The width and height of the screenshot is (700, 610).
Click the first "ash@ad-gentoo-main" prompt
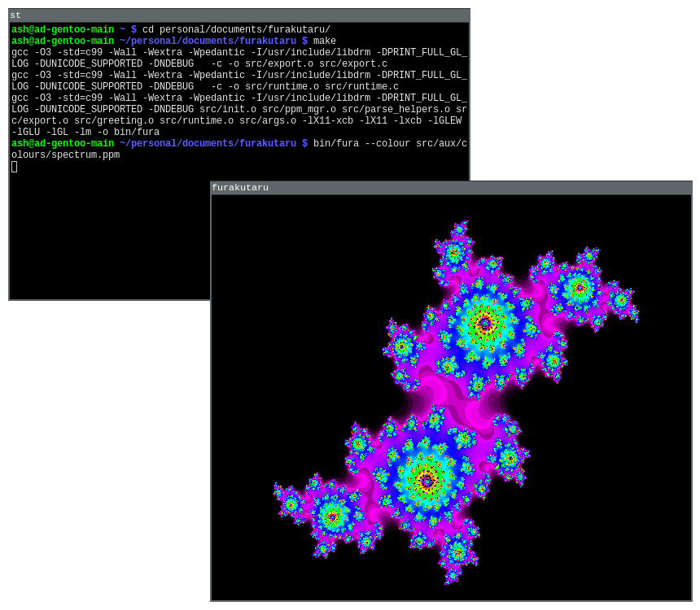click(x=63, y=30)
